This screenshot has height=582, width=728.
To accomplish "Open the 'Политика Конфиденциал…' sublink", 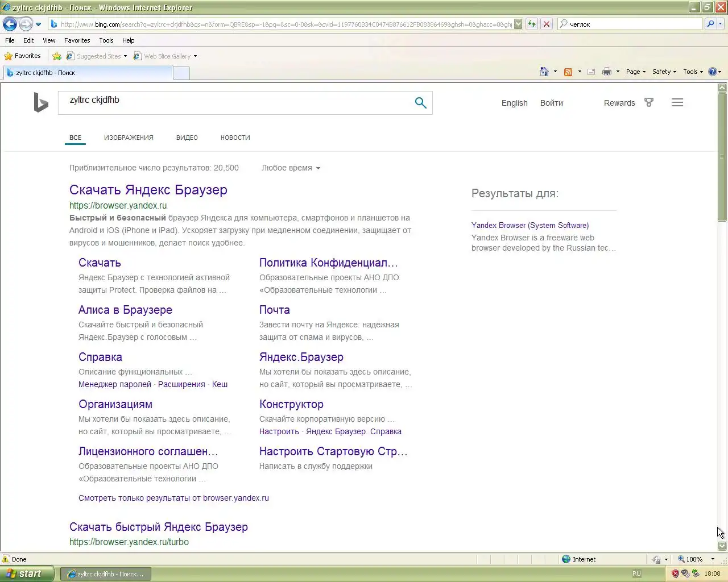I will (x=328, y=263).
